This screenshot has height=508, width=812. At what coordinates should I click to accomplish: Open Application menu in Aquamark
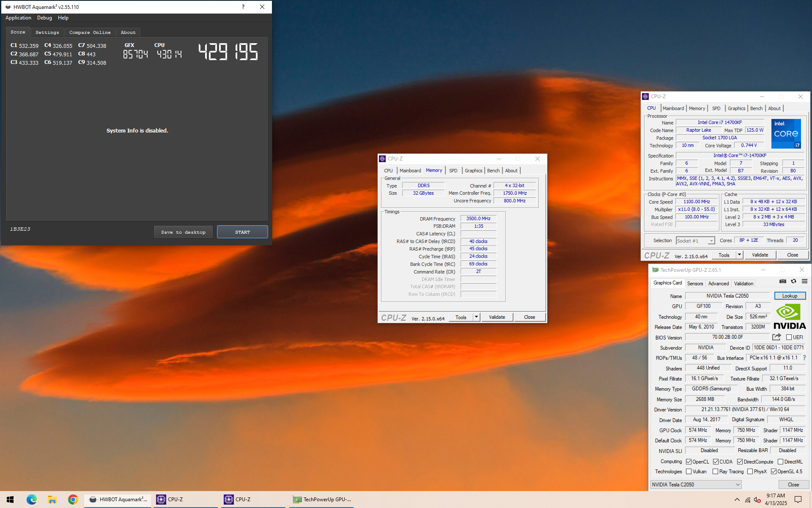[x=18, y=18]
